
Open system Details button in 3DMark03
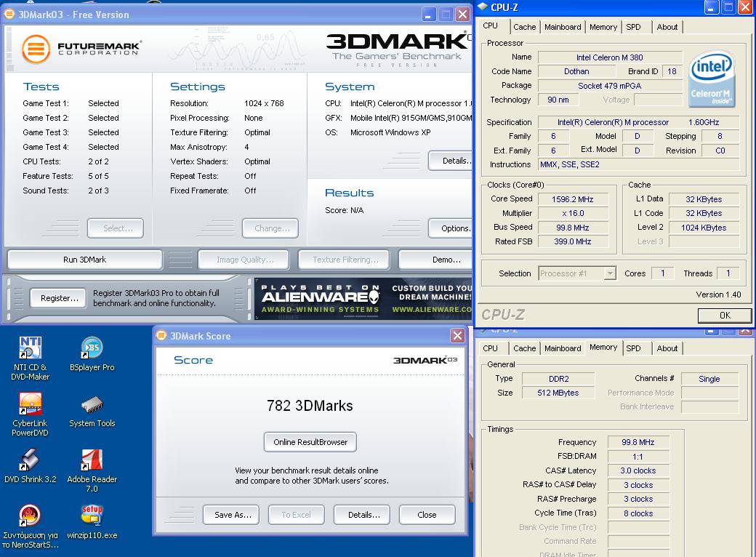coord(451,161)
